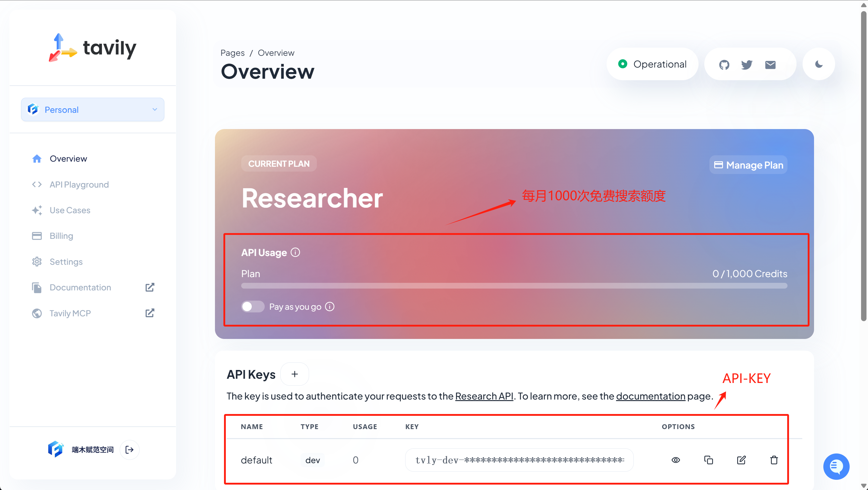Click the user avatar at sidebar bottom
This screenshot has height=490, width=868.
[55, 449]
